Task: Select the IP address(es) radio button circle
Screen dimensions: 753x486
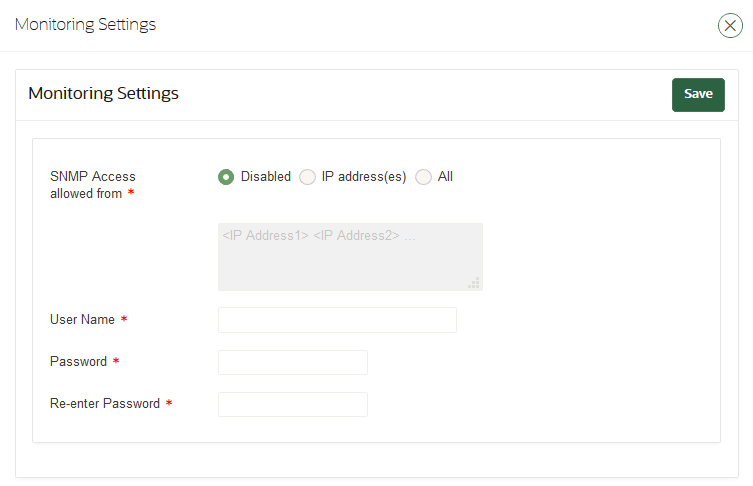Action: [307, 177]
